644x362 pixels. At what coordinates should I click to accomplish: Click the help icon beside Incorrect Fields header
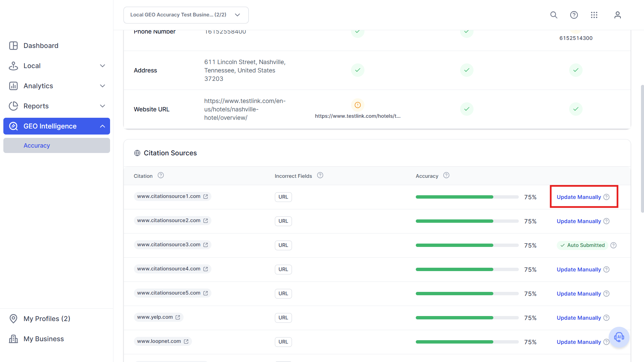[x=320, y=175]
